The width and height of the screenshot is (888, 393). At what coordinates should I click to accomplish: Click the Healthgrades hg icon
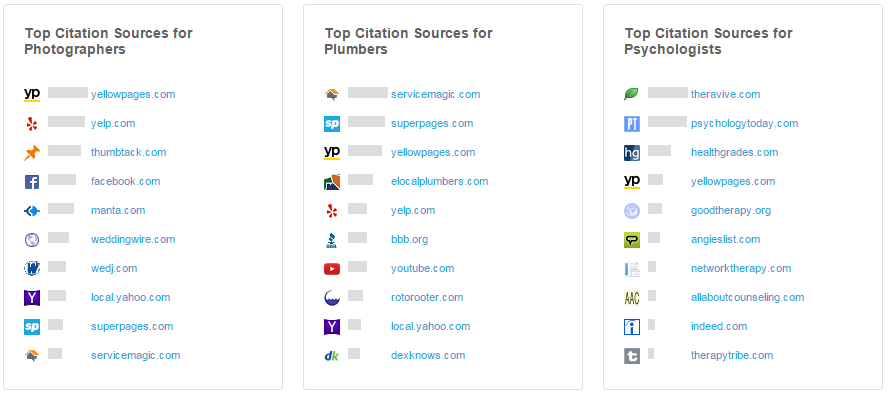coord(632,153)
